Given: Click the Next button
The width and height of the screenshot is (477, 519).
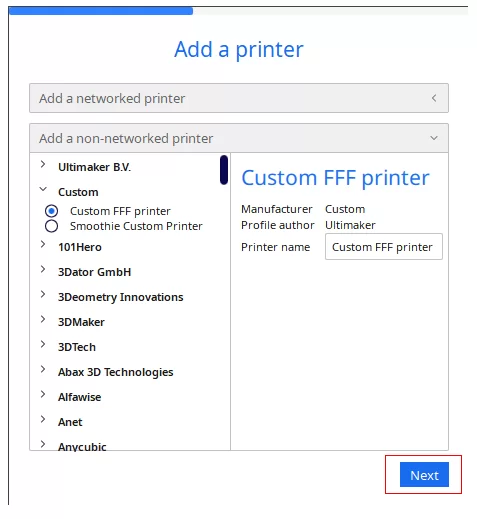Looking at the screenshot, I should pyautogui.click(x=424, y=474).
